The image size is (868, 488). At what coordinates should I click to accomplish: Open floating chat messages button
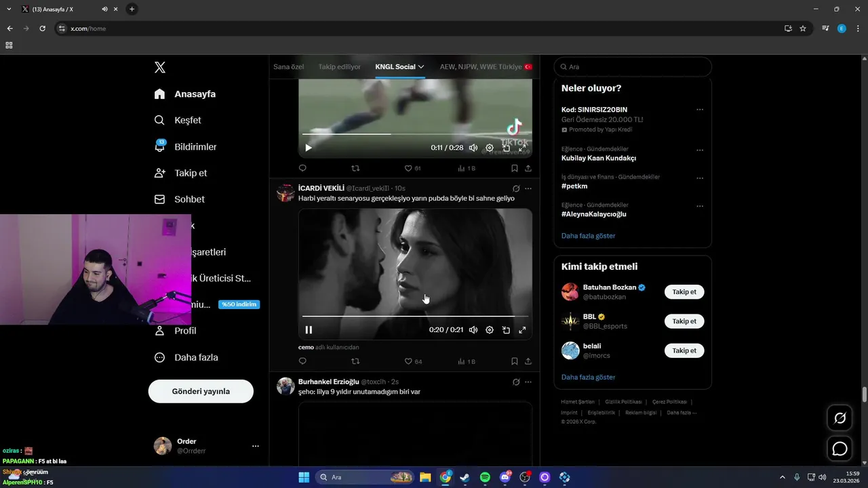coord(840,449)
